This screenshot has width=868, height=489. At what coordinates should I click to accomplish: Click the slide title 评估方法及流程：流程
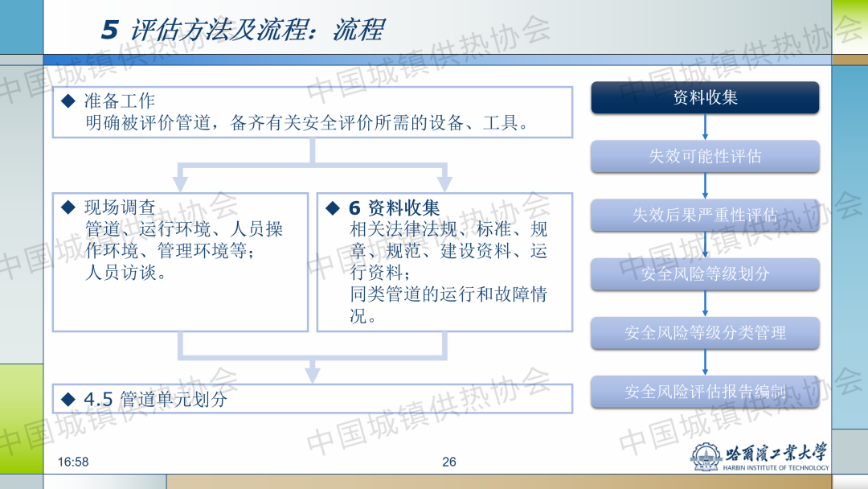(x=241, y=30)
